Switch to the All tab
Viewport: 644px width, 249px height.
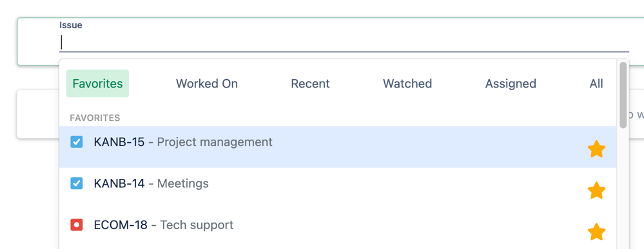(x=596, y=83)
